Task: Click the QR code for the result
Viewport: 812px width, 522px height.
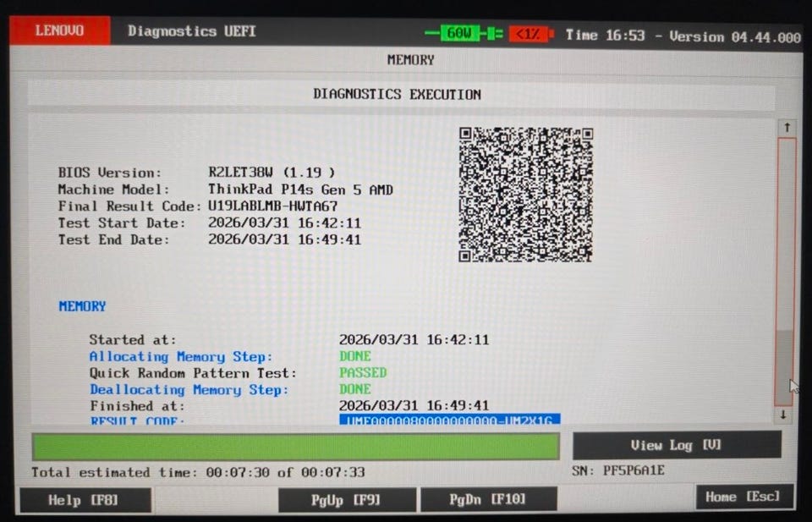Action: (x=525, y=195)
